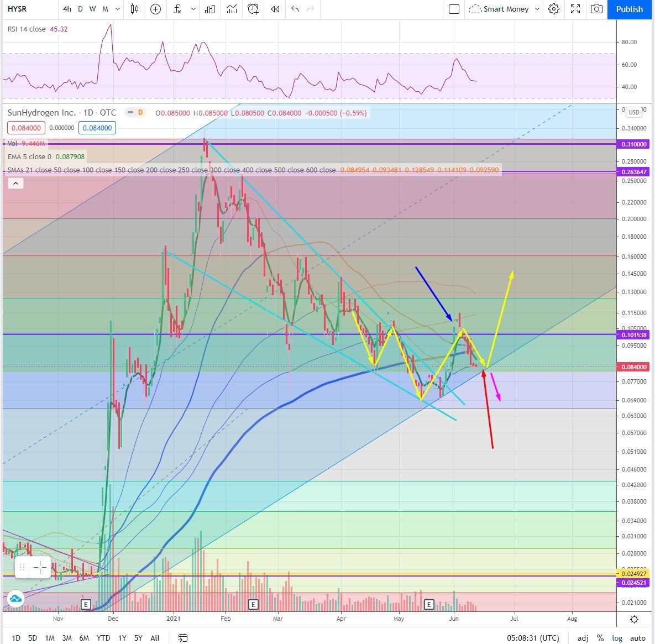Image resolution: width=655 pixels, height=644 pixels.
Task: Set range to 1Y
Action: click(x=122, y=638)
